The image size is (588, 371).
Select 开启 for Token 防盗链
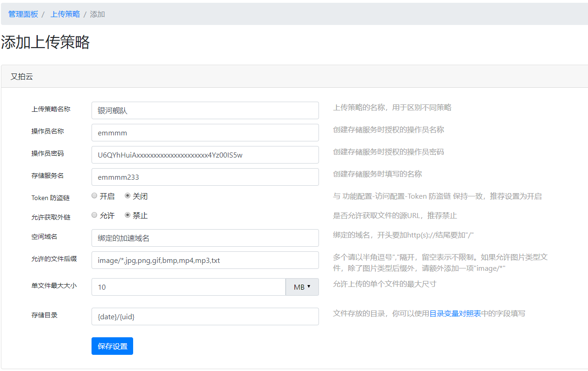pos(95,196)
